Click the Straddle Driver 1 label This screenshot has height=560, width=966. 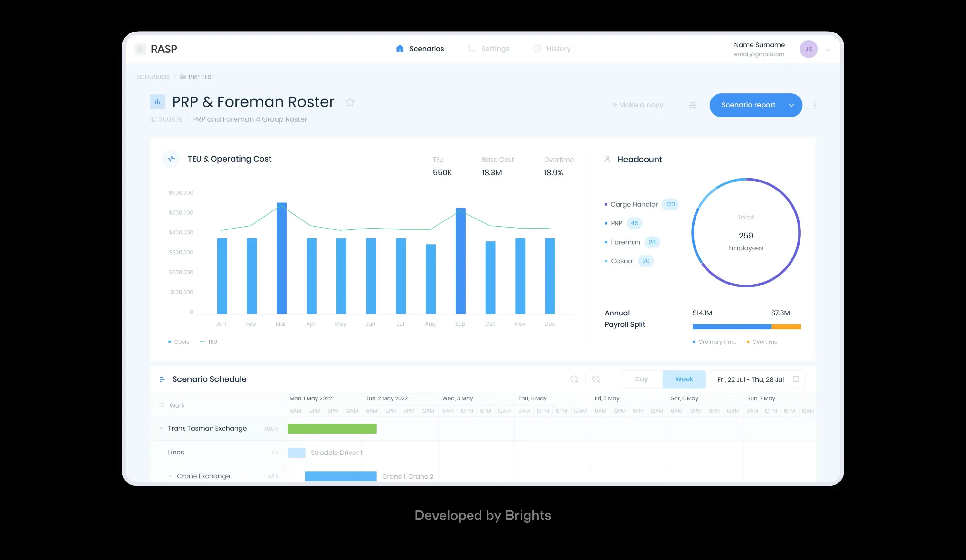336,453
